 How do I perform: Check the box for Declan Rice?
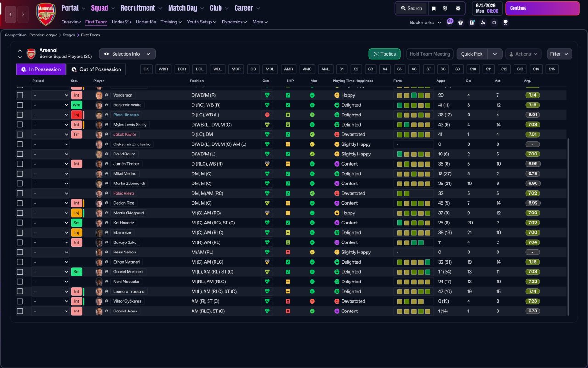(20, 203)
